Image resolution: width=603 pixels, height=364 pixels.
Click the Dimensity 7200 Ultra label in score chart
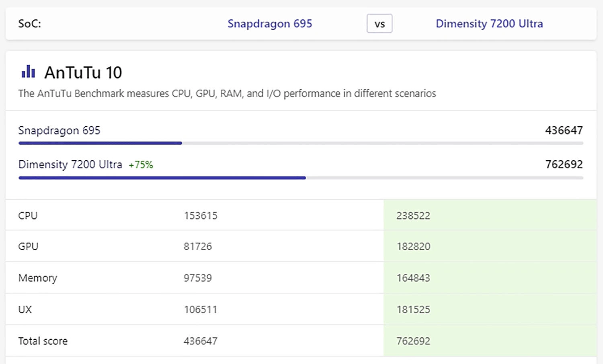pos(70,164)
